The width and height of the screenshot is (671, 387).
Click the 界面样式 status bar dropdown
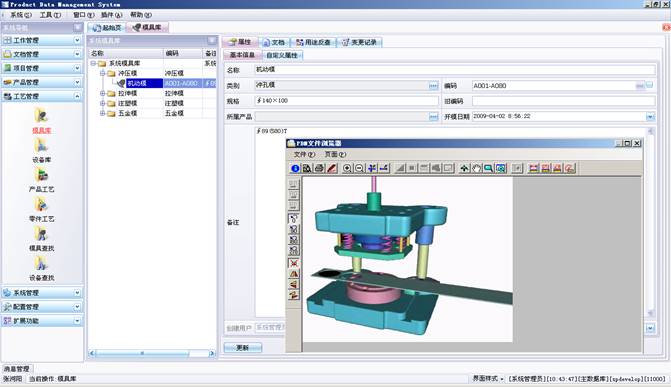(x=488, y=378)
